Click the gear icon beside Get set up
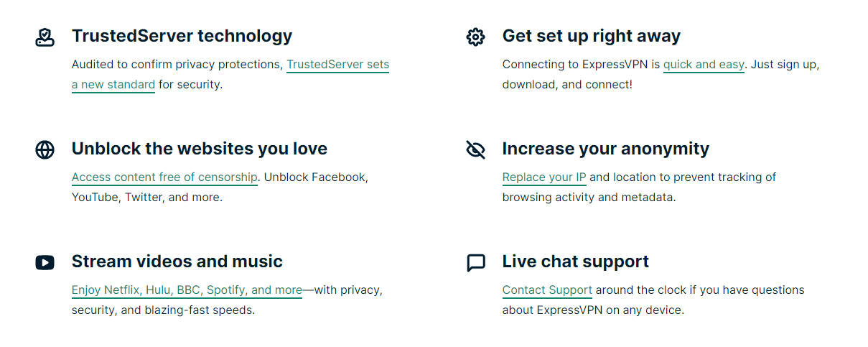The height and width of the screenshot is (347, 868). pos(475,37)
